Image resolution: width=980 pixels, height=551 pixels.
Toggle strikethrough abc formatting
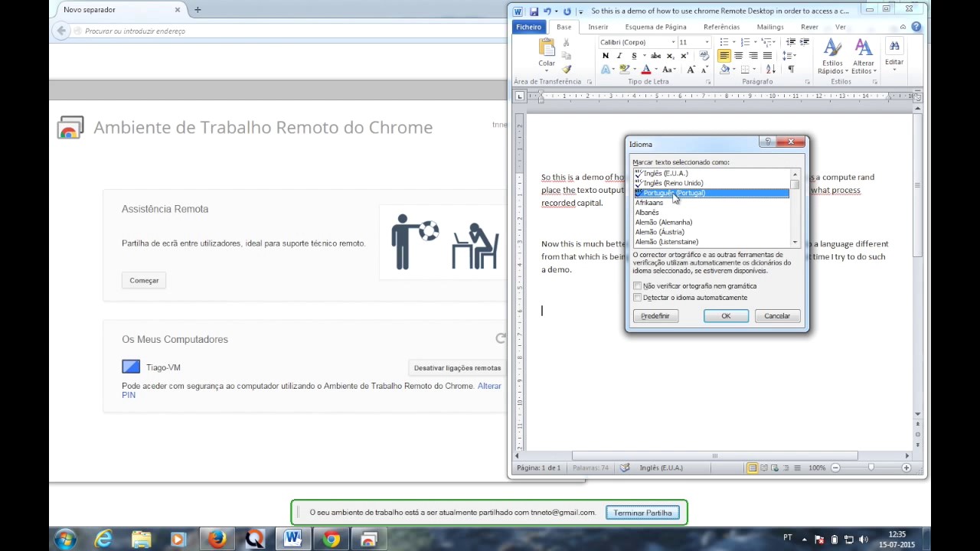655,56
